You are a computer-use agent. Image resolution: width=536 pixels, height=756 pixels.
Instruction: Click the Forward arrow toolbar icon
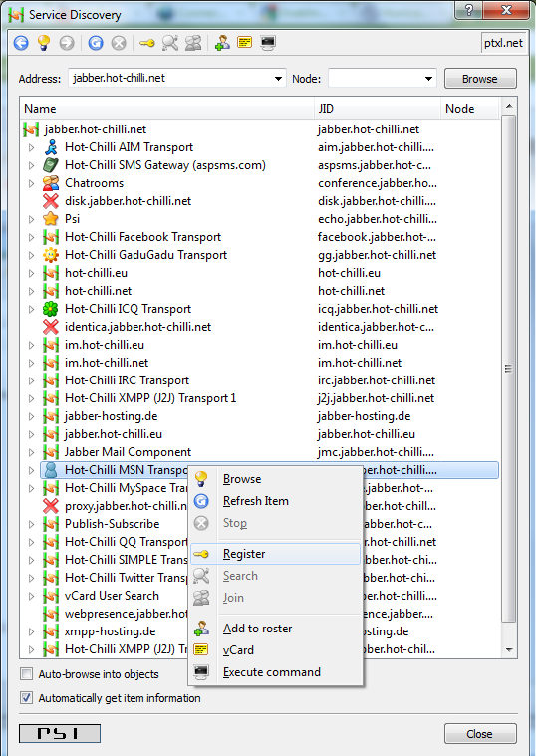(67, 43)
